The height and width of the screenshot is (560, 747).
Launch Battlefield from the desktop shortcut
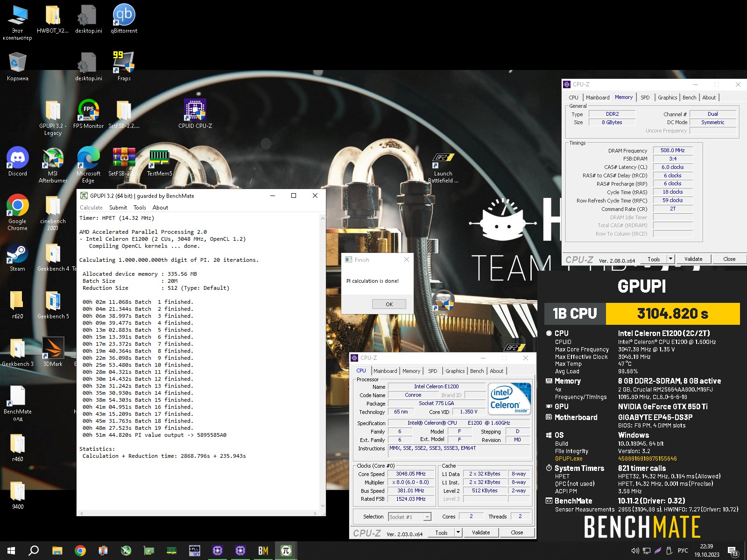coord(443,168)
